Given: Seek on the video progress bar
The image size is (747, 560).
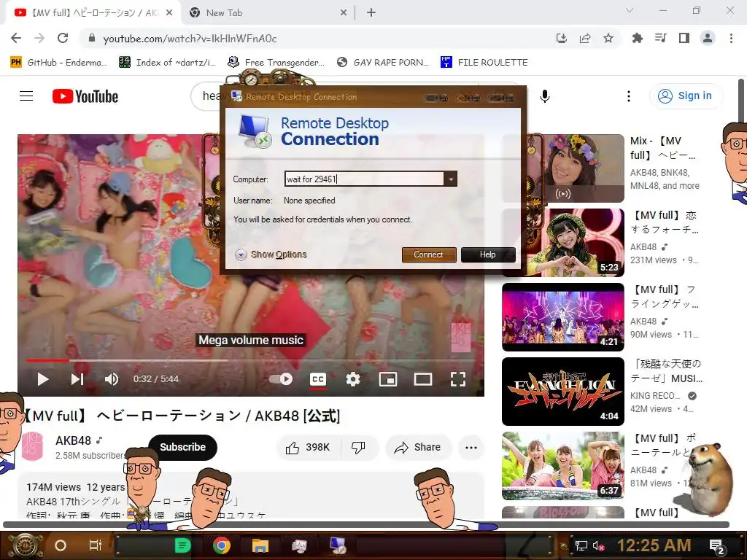Looking at the screenshot, I should click(251, 360).
